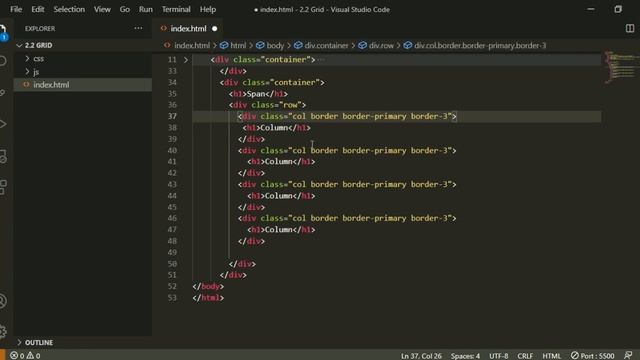
Task: Click UTF-8 encoding status entry
Action: [x=499, y=356]
